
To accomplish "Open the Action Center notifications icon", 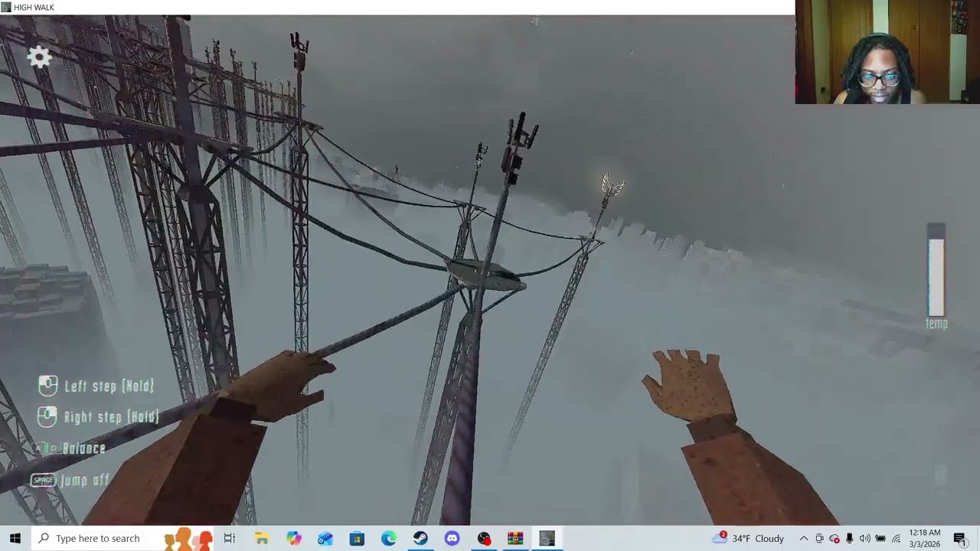I will pyautogui.click(x=960, y=538).
